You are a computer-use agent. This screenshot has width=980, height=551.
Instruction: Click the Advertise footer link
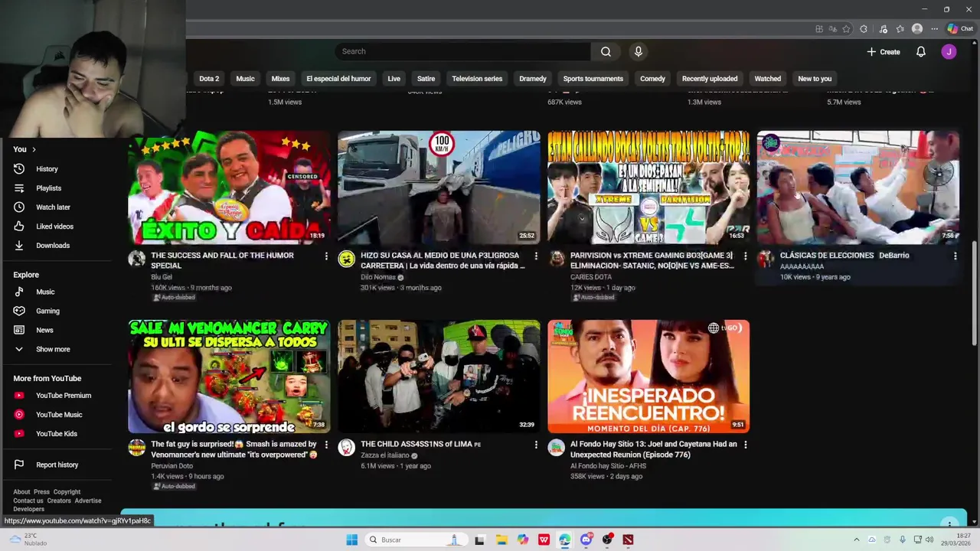pyautogui.click(x=88, y=500)
